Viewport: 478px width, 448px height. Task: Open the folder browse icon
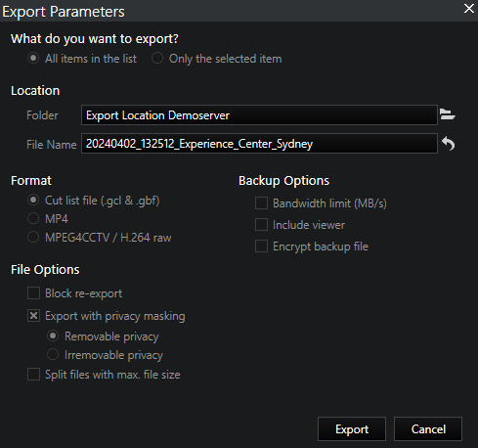[448, 114]
